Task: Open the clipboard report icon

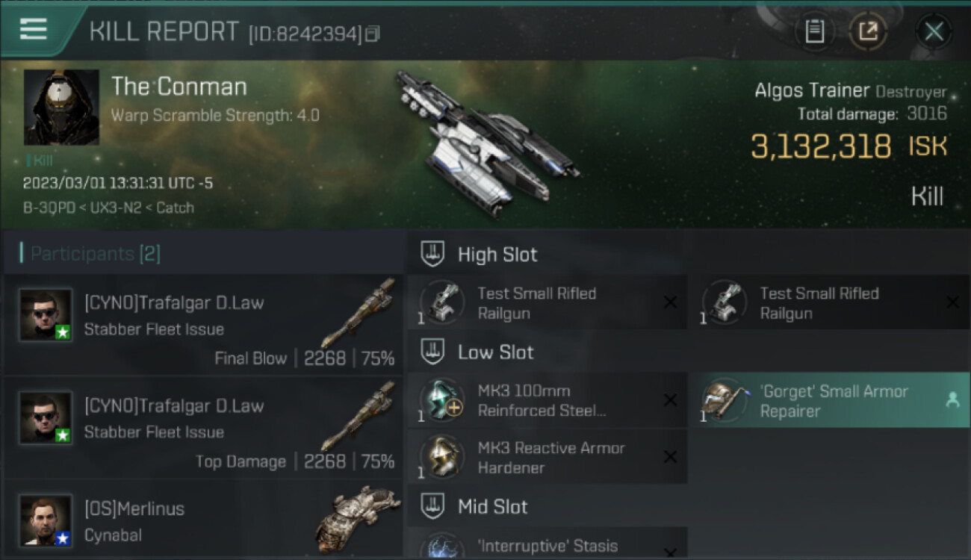Action: [814, 31]
